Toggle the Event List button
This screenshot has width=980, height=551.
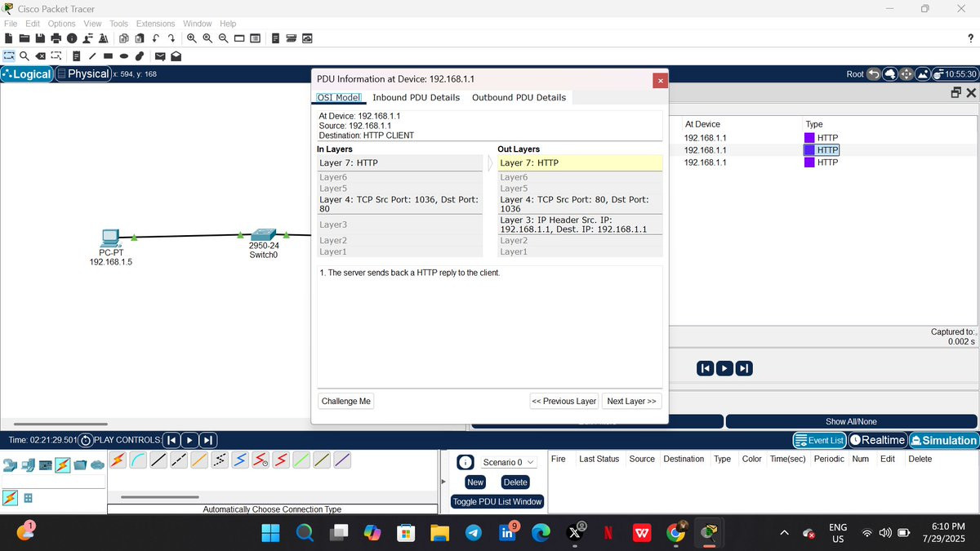(819, 440)
